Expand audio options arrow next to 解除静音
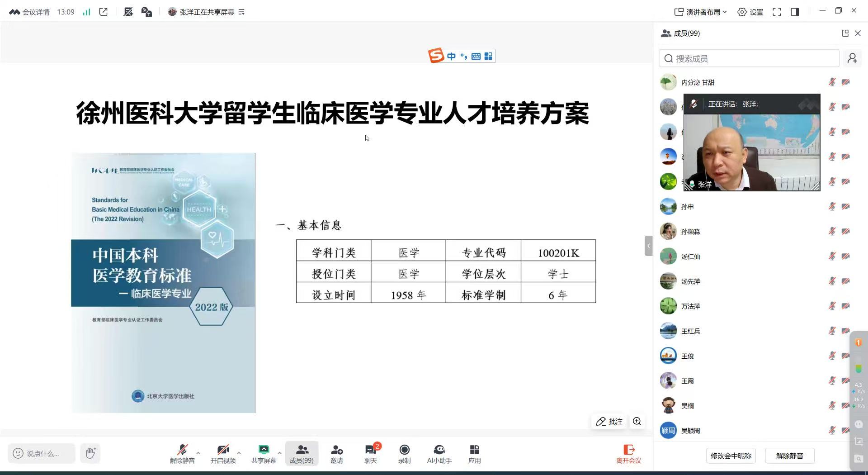The image size is (868, 475). 198,452
